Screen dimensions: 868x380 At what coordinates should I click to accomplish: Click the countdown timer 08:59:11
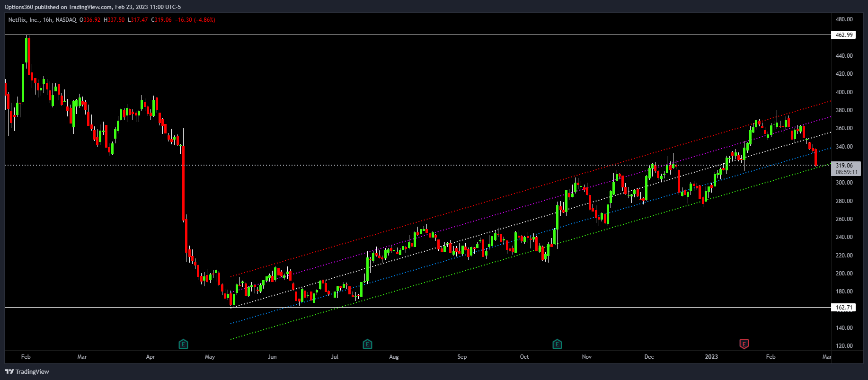click(847, 172)
